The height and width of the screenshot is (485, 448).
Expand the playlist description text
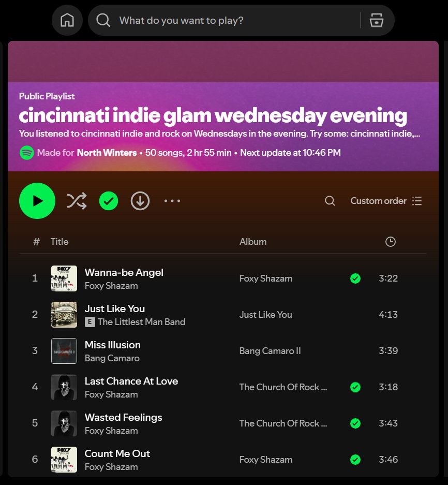[219, 134]
